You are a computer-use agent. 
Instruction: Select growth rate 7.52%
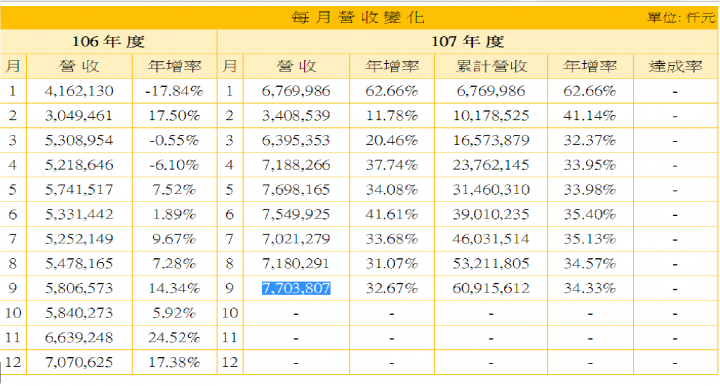click(x=174, y=190)
